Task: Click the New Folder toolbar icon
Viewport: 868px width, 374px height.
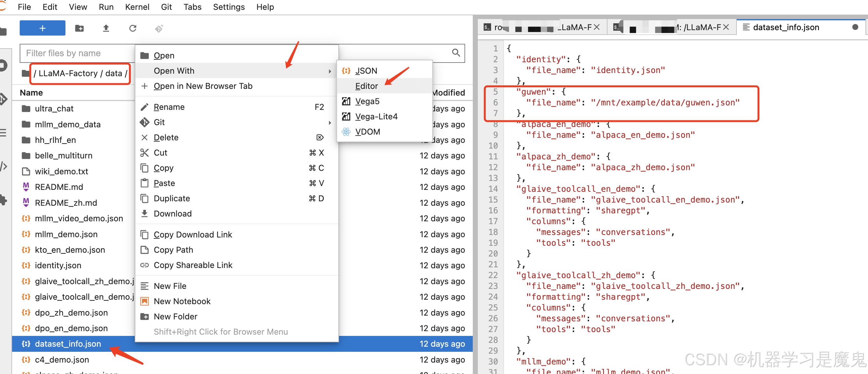Action: [79, 28]
